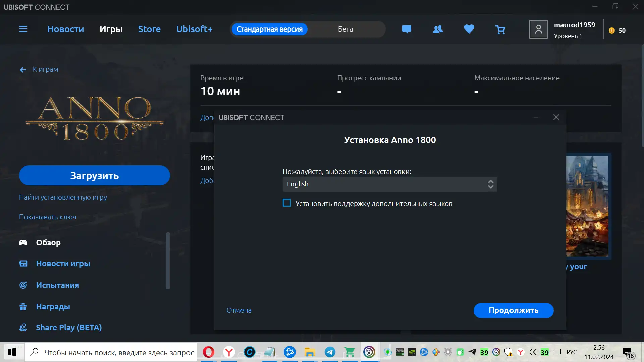Open the Ubisoft+ tab
Image resolution: width=644 pixels, height=362 pixels.
[x=195, y=29]
